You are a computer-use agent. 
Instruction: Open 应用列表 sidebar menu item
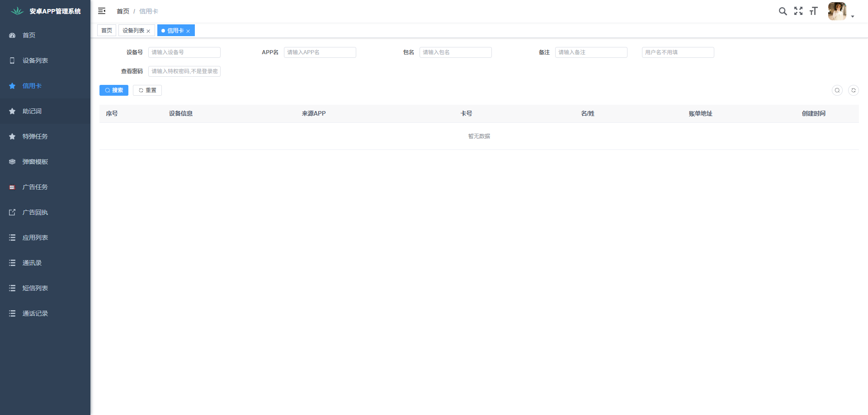45,238
